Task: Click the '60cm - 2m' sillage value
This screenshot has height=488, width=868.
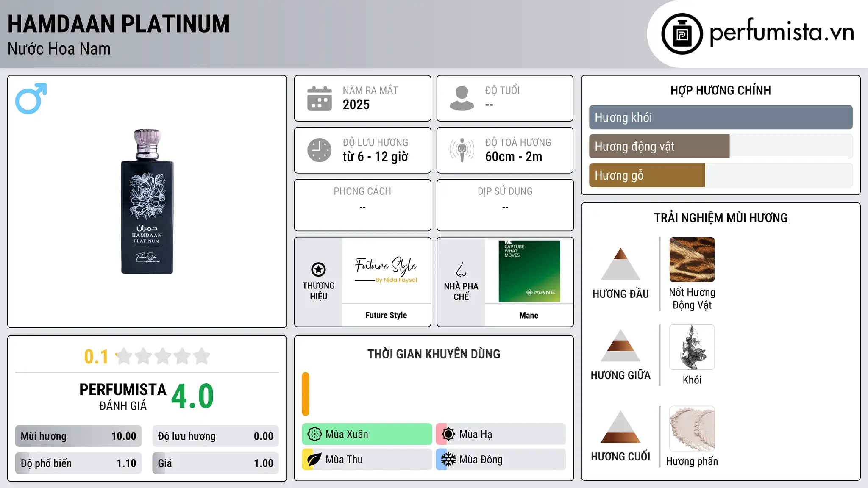Action: tap(514, 157)
